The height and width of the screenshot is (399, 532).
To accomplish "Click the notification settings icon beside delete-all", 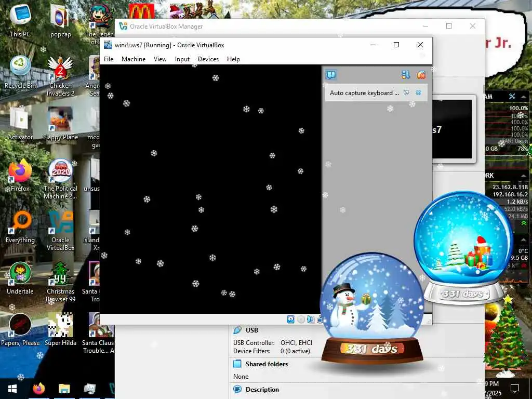I will pyautogui.click(x=405, y=75).
